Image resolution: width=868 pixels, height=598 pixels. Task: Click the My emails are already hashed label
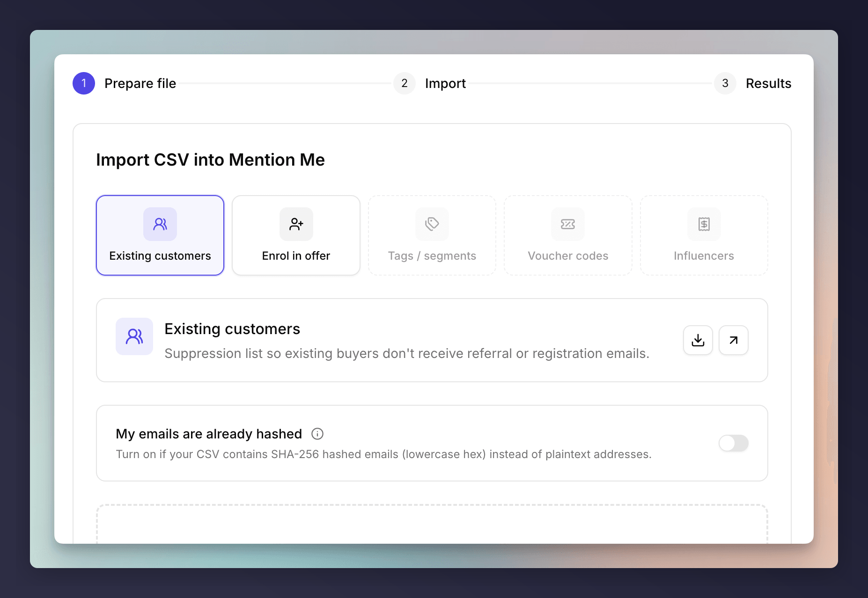[x=209, y=434]
